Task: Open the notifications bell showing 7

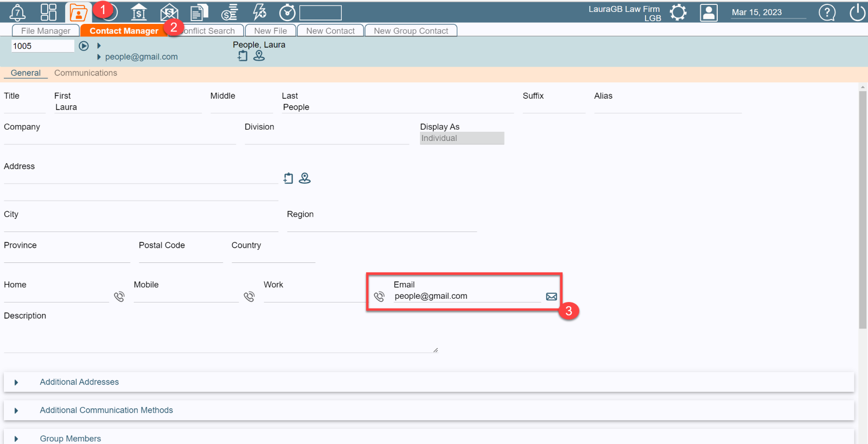Action: click(17, 12)
